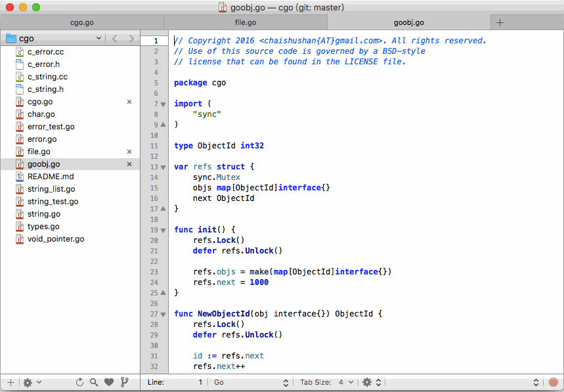Click the value 1000 on line 24
The height and width of the screenshot is (392, 564).
pos(259,282)
